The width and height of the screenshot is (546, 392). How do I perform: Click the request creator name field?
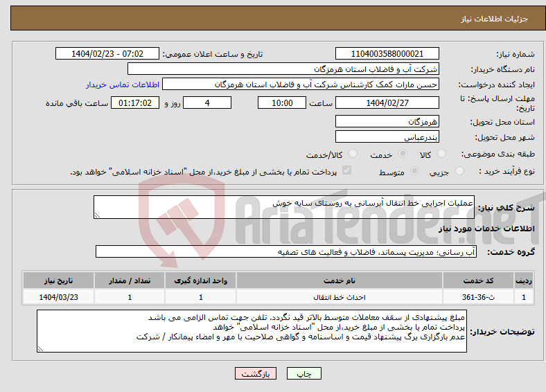[x=301, y=84]
